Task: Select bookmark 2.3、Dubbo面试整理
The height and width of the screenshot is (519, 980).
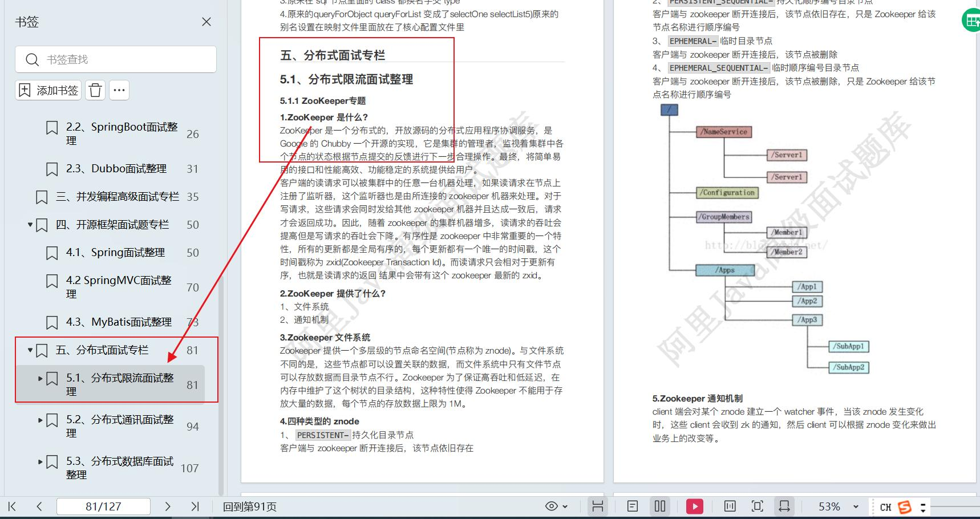Action: [116, 169]
